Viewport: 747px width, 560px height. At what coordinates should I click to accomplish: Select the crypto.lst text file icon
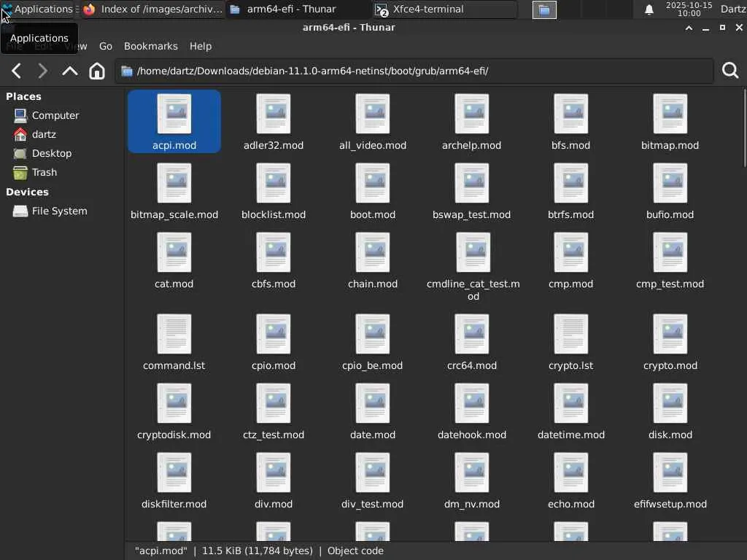tap(570, 334)
